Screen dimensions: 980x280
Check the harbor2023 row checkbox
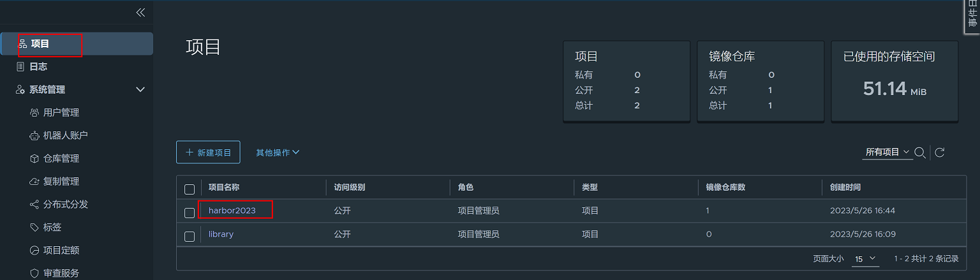pos(189,212)
